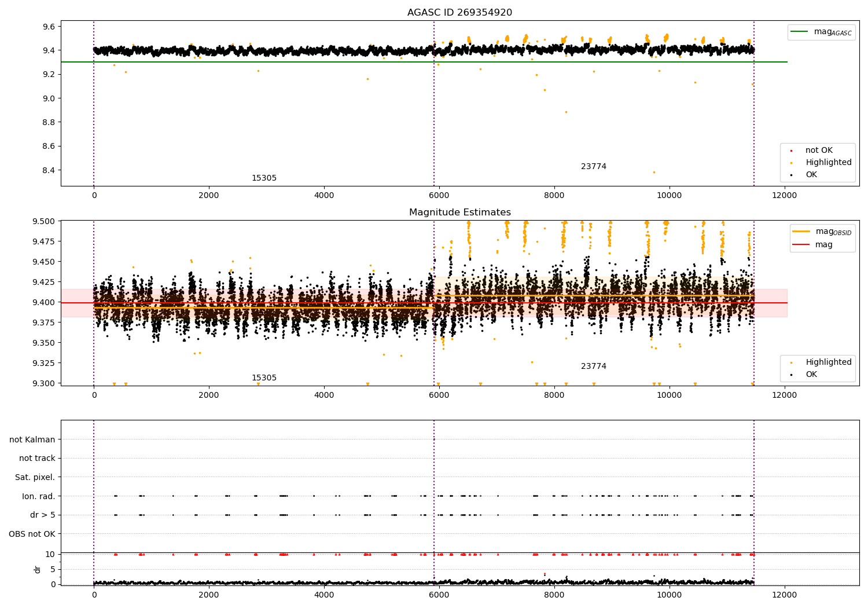Click the green line sample in mag AGASC legend

[799, 32]
